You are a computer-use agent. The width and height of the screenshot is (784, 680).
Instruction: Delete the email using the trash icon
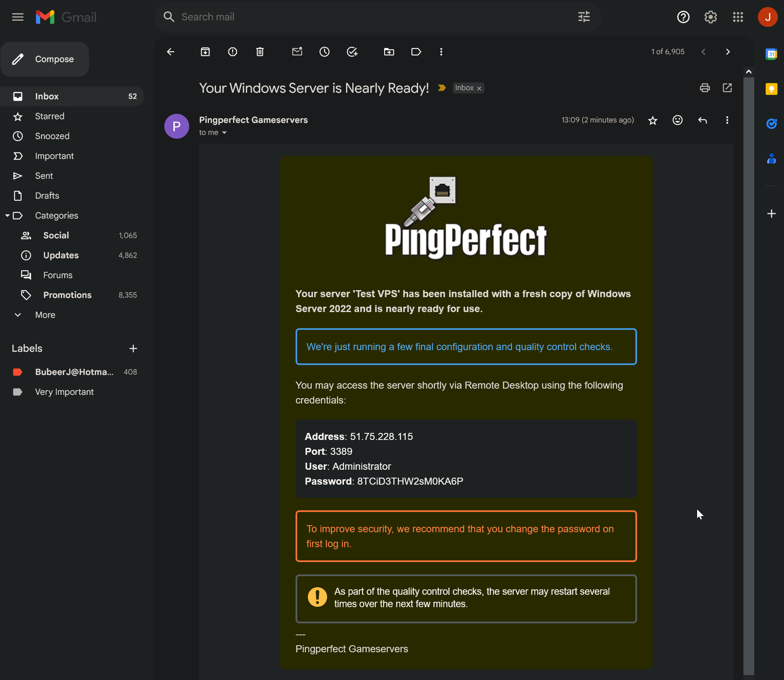[x=260, y=52]
